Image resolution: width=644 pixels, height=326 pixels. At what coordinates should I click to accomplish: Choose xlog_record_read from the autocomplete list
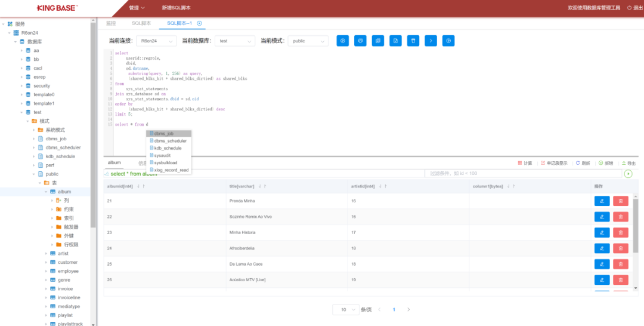[x=169, y=170]
